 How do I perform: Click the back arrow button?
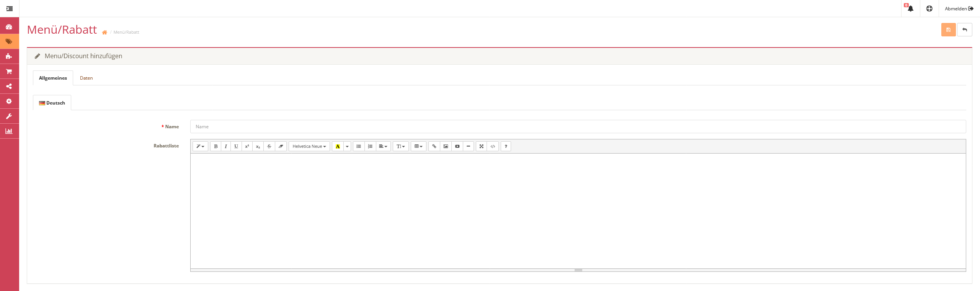(964, 30)
